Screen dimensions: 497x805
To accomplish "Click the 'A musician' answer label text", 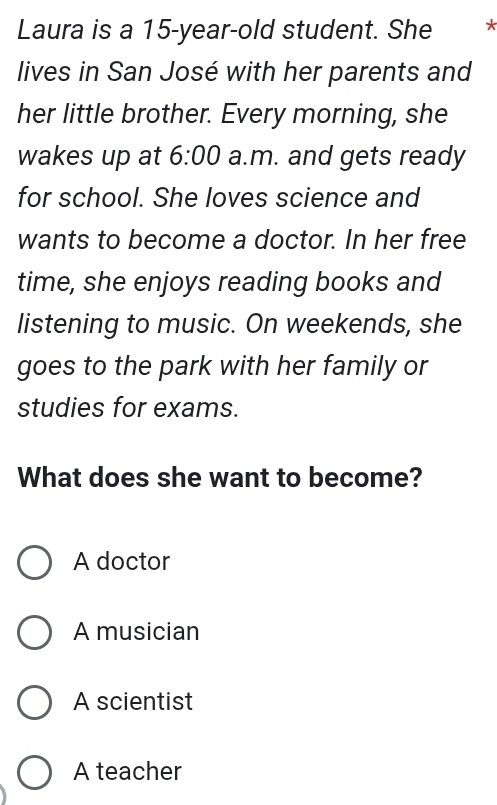I will [x=136, y=631].
